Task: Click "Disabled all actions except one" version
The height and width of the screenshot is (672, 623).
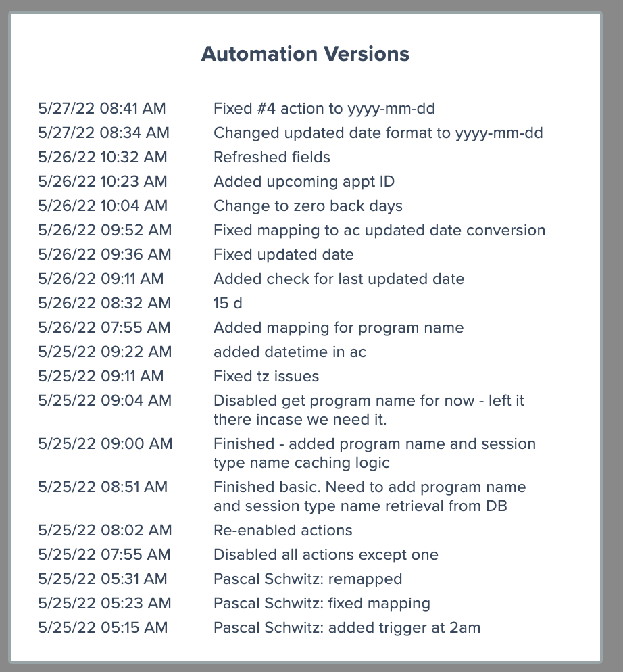Action: (326, 554)
